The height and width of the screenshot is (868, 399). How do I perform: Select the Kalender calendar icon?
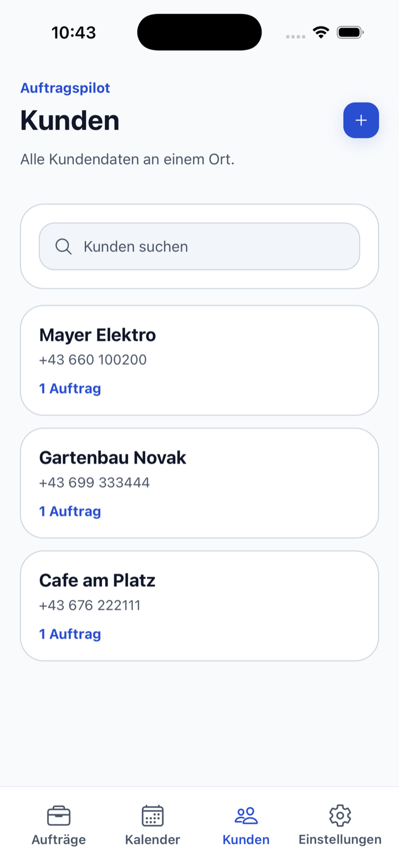point(152,816)
